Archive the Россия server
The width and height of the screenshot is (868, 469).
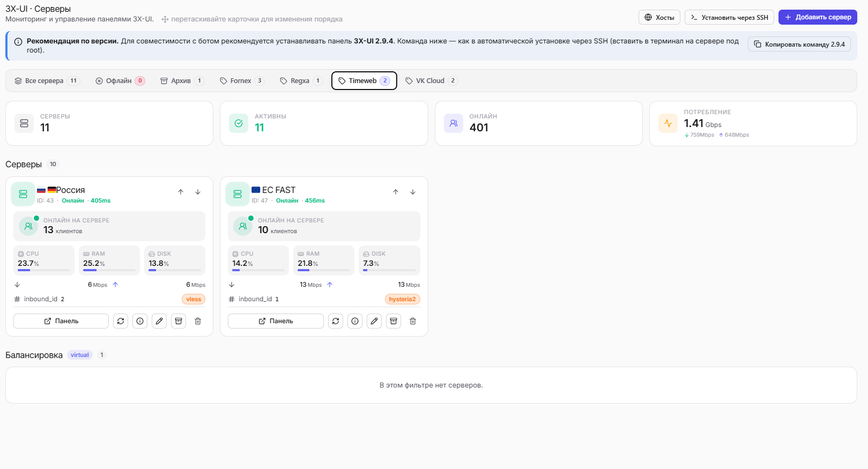pos(179,321)
